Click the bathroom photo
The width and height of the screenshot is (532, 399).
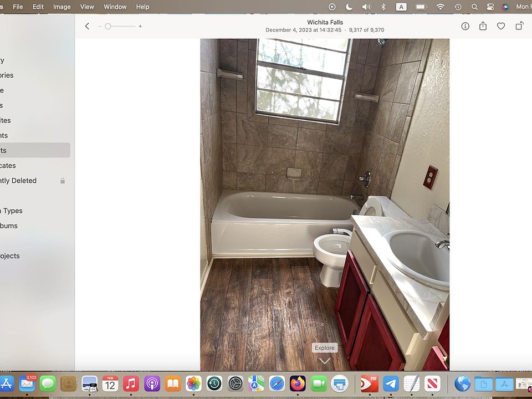click(325, 204)
